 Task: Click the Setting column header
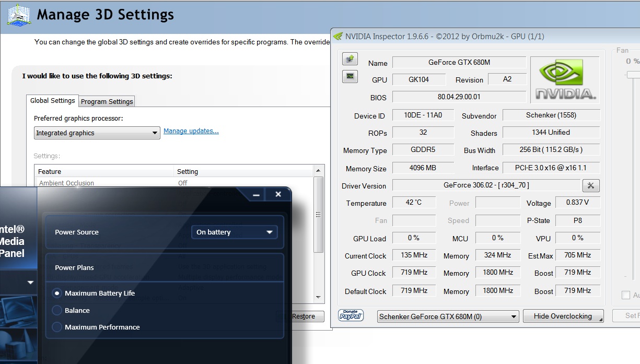pyautogui.click(x=243, y=171)
